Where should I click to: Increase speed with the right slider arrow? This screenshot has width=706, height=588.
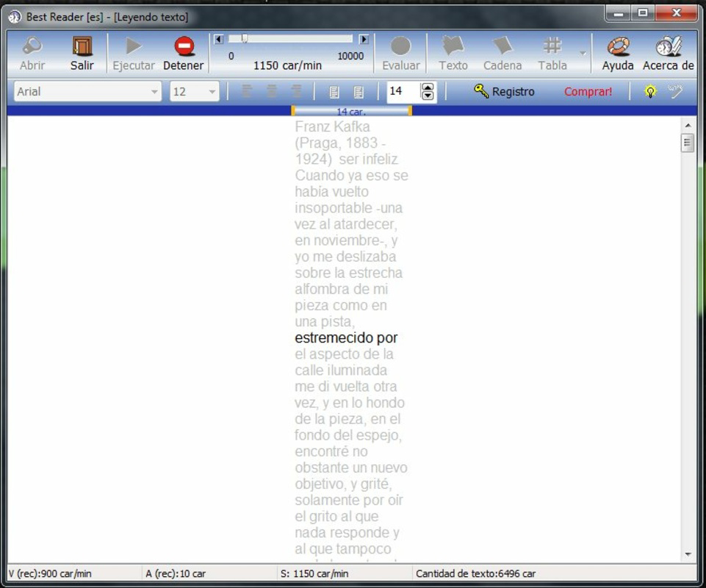[364, 39]
